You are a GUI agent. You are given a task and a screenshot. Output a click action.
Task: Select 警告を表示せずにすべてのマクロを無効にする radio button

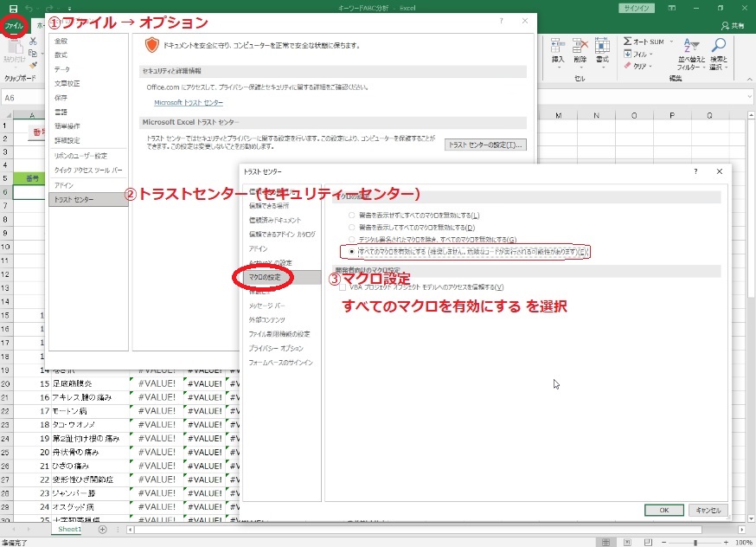coord(351,216)
